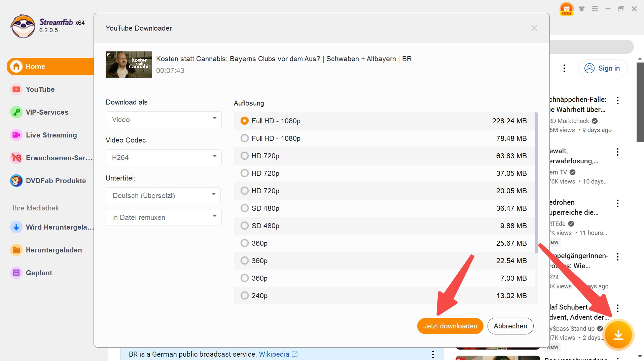Select SD 480p 9.88 MB option
This screenshot has height=361, width=644.
coord(384,226)
